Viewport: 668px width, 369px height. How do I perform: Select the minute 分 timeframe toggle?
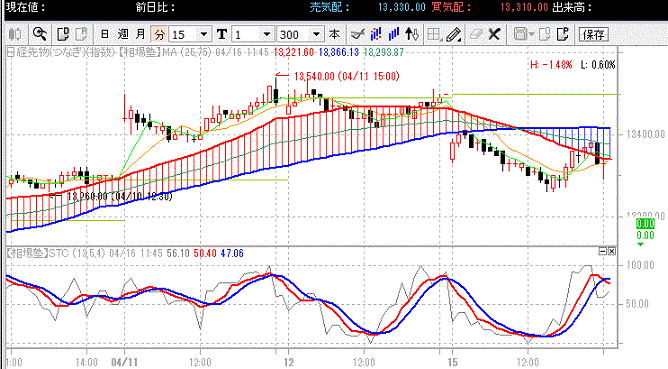click(159, 34)
